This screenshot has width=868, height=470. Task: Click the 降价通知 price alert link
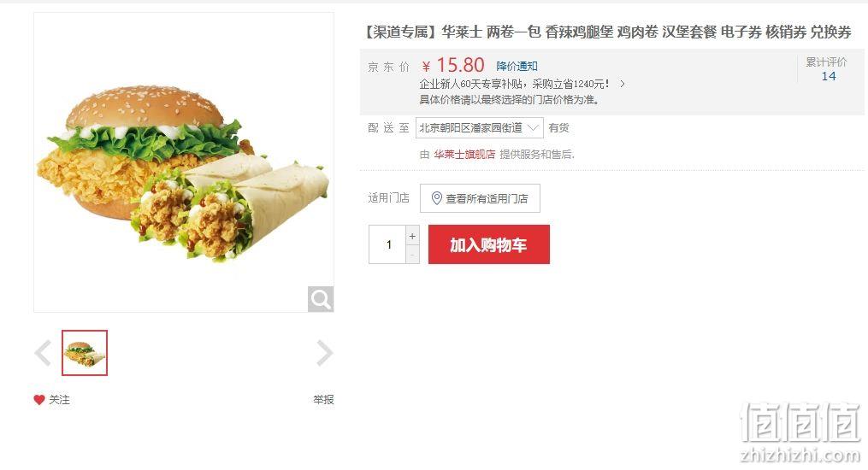517,67
